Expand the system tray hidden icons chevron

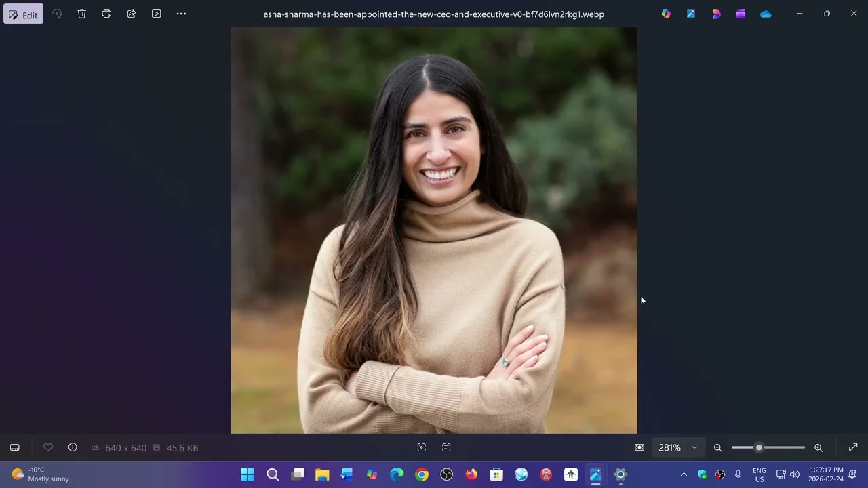684,474
